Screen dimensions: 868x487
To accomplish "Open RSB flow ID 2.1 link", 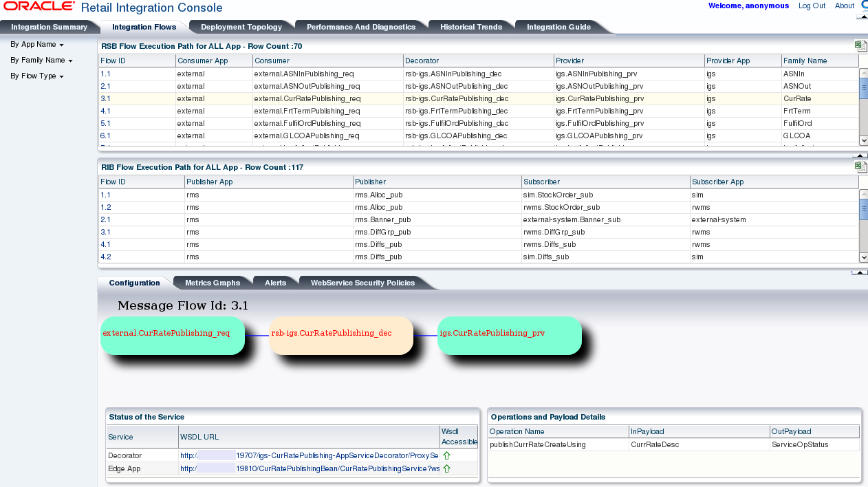I will click(105, 86).
